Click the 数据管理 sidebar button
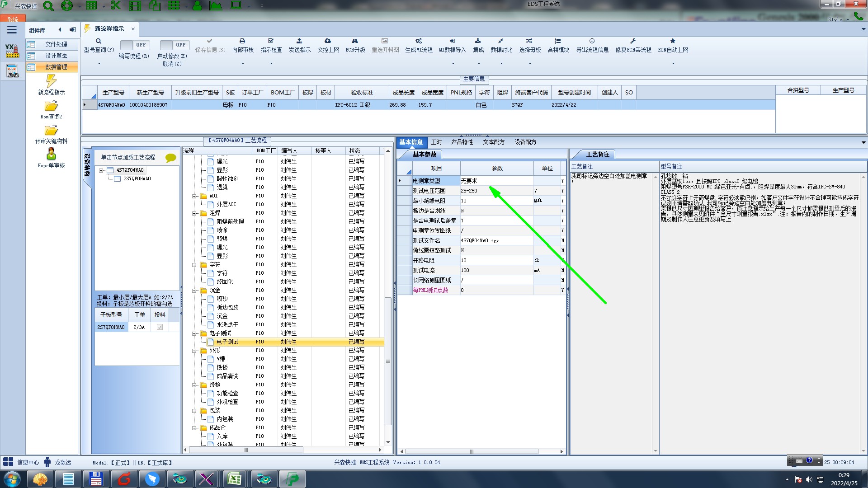This screenshot has width=868, height=488. (x=56, y=67)
